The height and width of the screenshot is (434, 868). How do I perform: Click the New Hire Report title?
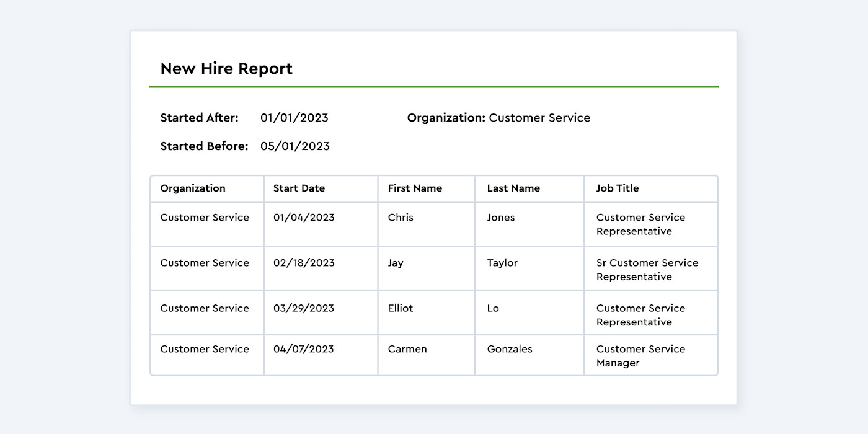pos(226,69)
